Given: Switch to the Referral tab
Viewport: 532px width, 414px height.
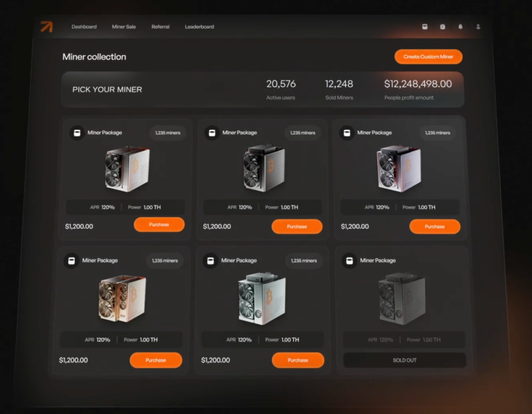Looking at the screenshot, I should (161, 27).
